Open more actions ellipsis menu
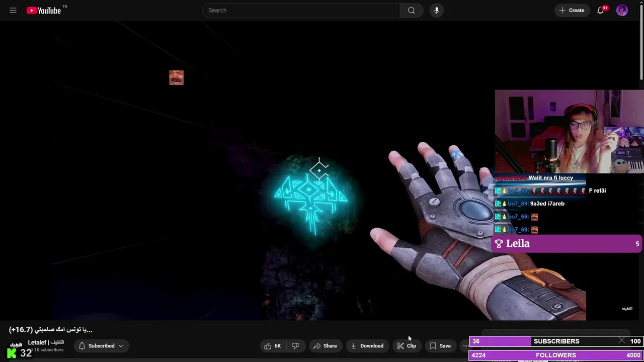 pyautogui.click(x=465, y=346)
